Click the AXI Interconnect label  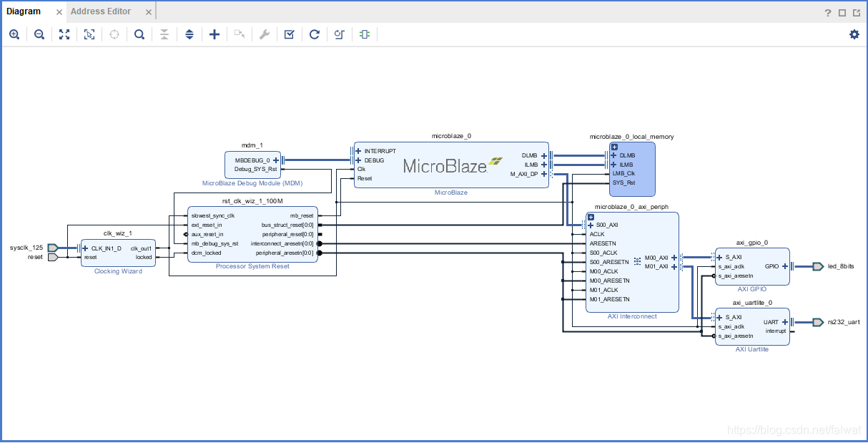click(x=632, y=316)
